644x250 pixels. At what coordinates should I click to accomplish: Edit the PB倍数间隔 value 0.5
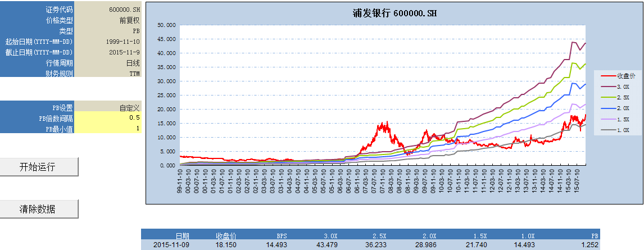[x=108, y=117]
